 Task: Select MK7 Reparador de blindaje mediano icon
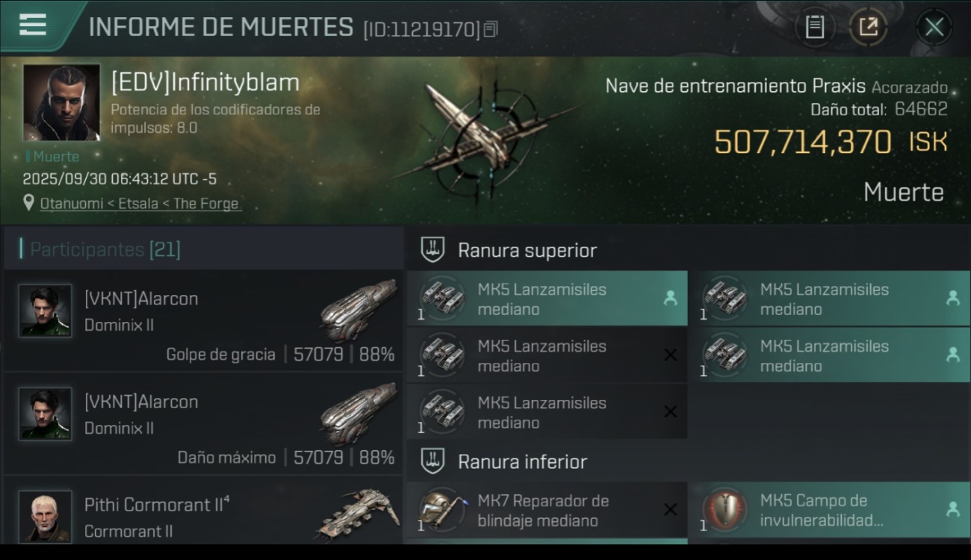point(442,510)
